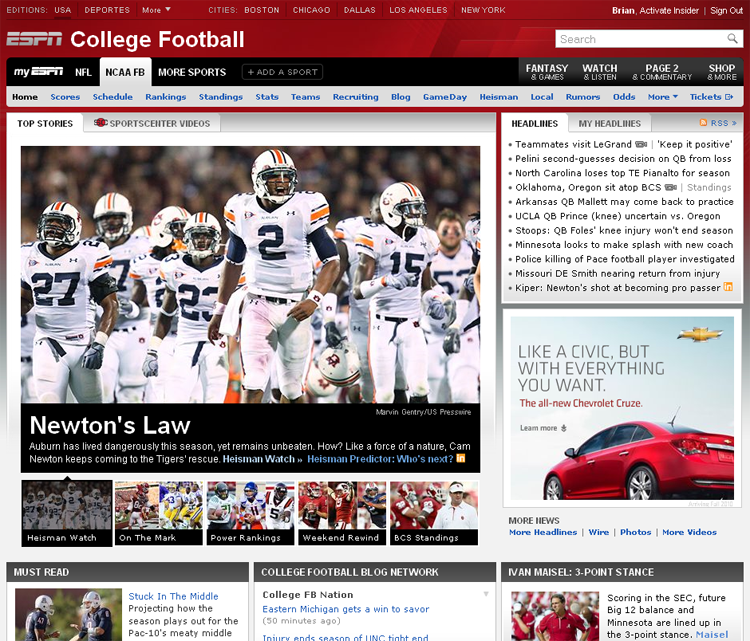750x641 pixels.
Task: Select Los Angeles city site
Action: pyautogui.click(x=418, y=10)
